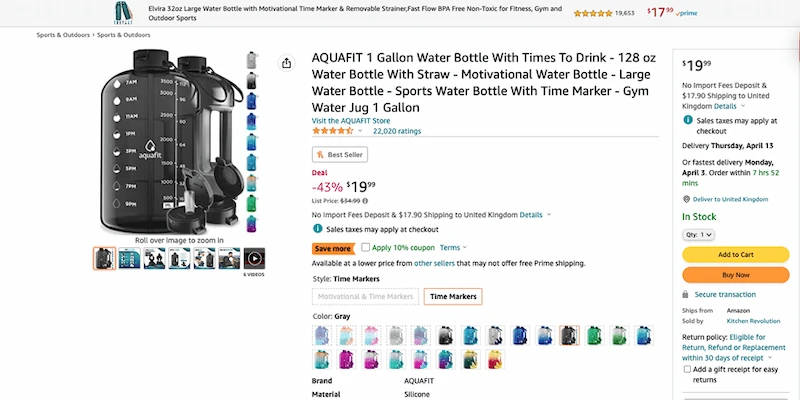Open the 6 videos thumbnail
Image resolution: width=800 pixels, height=400 pixels.
[x=255, y=257]
